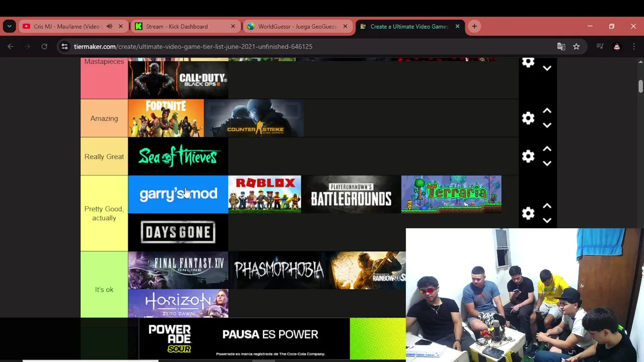Move Really Great tier down
This screenshot has width=644, height=362.
coord(547,163)
